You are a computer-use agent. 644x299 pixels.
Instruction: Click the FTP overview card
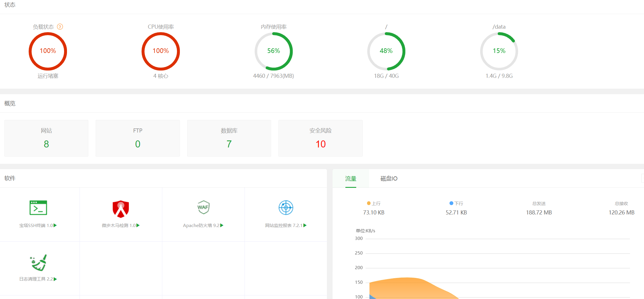[x=137, y=138]
